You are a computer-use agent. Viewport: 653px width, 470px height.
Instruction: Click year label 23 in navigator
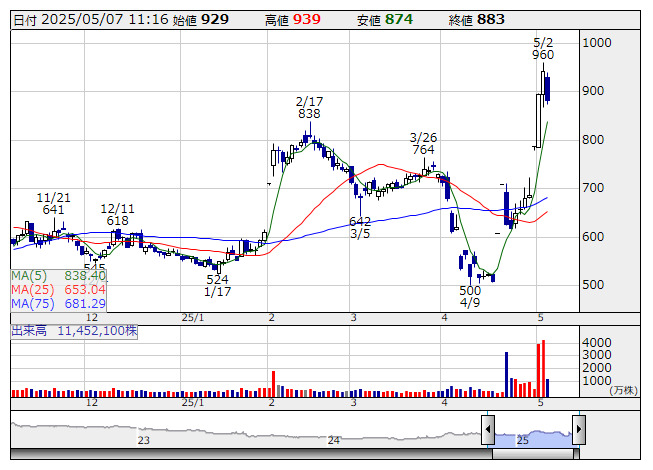click(143, 440)
